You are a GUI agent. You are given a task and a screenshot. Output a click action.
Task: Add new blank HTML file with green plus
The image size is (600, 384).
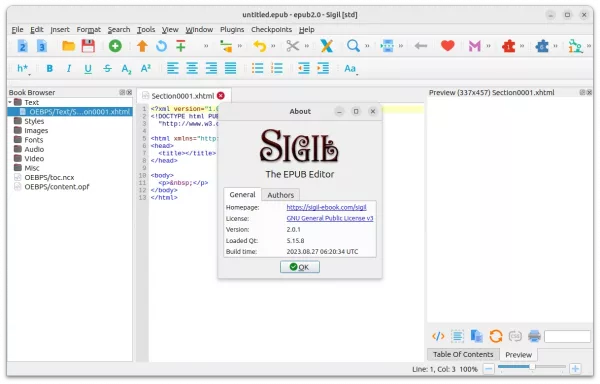coord(115,46)
